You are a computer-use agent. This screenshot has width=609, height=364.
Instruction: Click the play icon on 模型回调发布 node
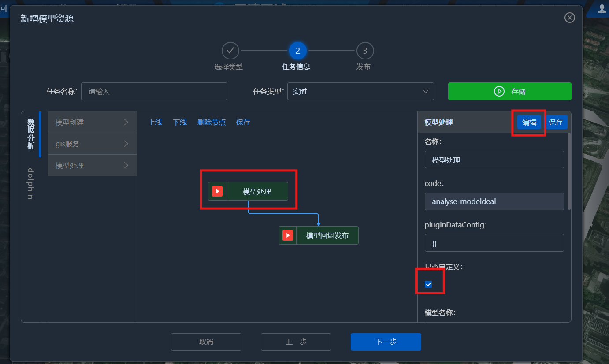click(x=288, y=235)
